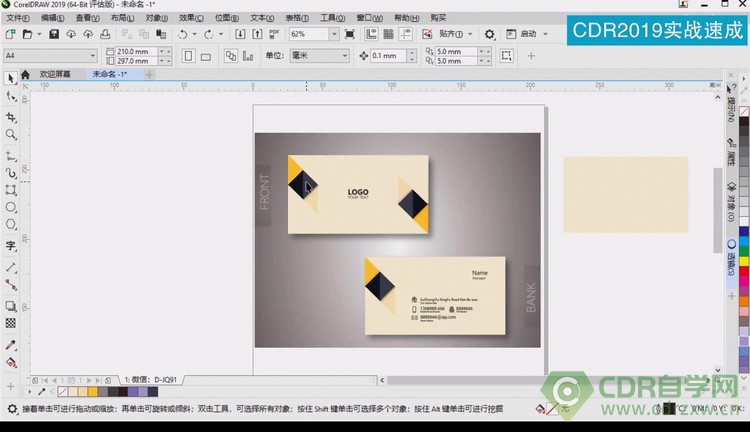Create a new document with toolbar icon
This screenshot has height=432, width=750.
pyautogui.click(x=10, y=34)
